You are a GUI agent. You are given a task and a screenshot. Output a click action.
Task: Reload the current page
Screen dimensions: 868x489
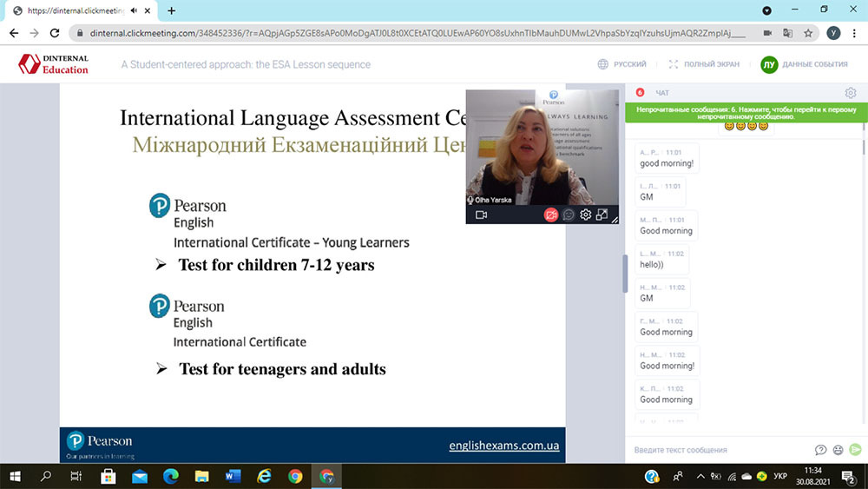(54, 33)
